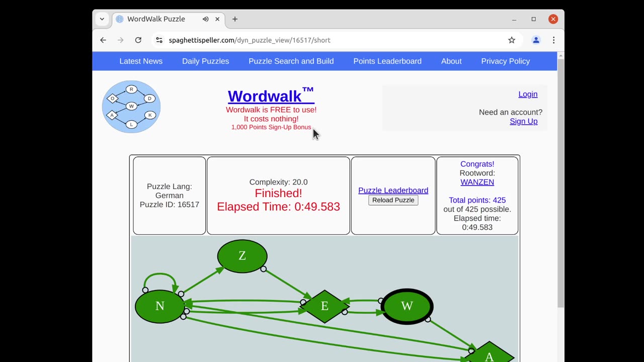Click the browser back arrow
644x362 pixels.
[x=103, y=40]
